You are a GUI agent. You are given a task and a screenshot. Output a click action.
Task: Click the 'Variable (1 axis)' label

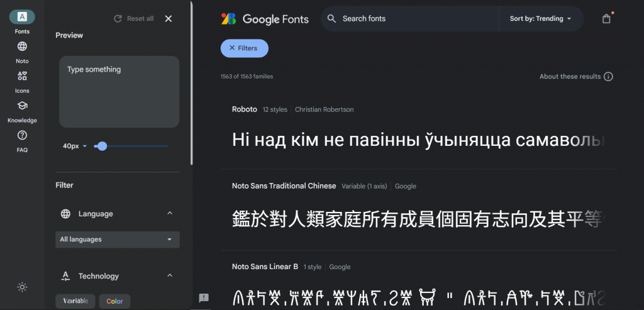pos(364,186)
